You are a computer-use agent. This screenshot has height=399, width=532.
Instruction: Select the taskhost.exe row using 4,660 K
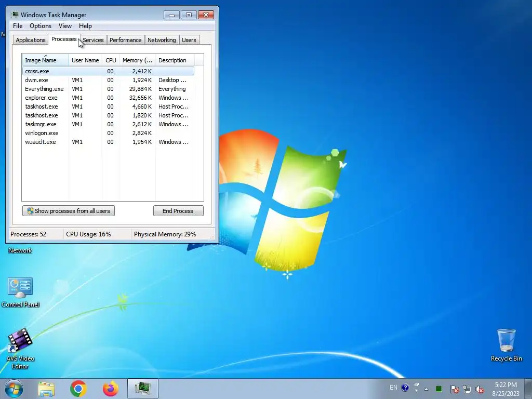click(x=108, y=107)
